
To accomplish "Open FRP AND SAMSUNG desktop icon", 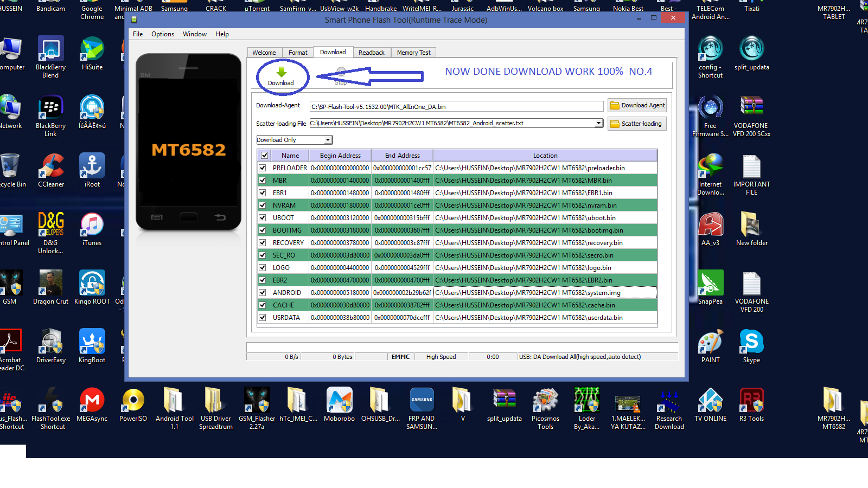I will coord(422,408).
